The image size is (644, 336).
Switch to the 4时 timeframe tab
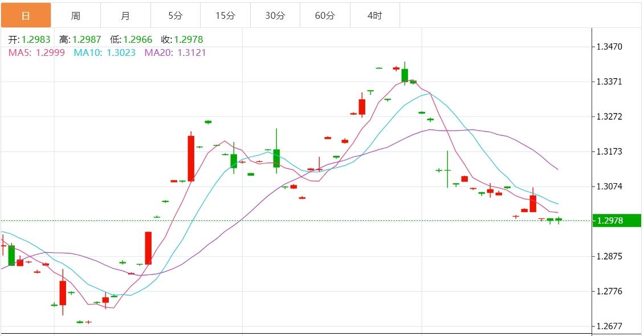374,15
